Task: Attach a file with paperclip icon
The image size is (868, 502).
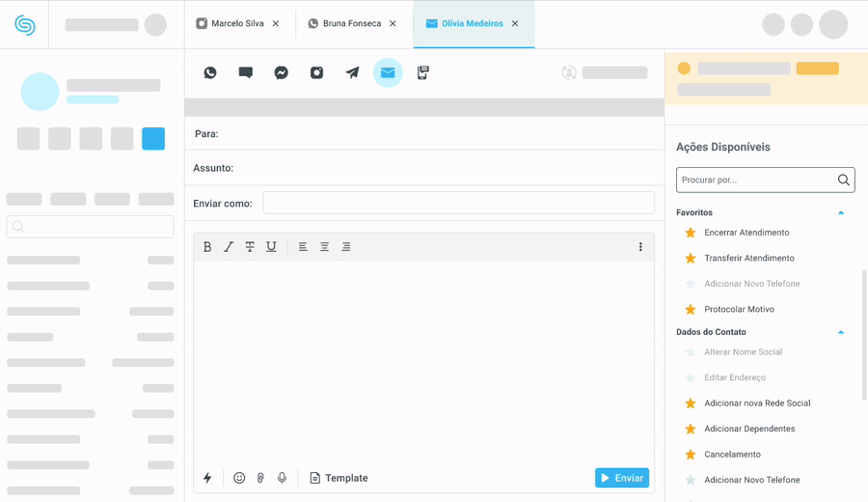Action: 260,478
